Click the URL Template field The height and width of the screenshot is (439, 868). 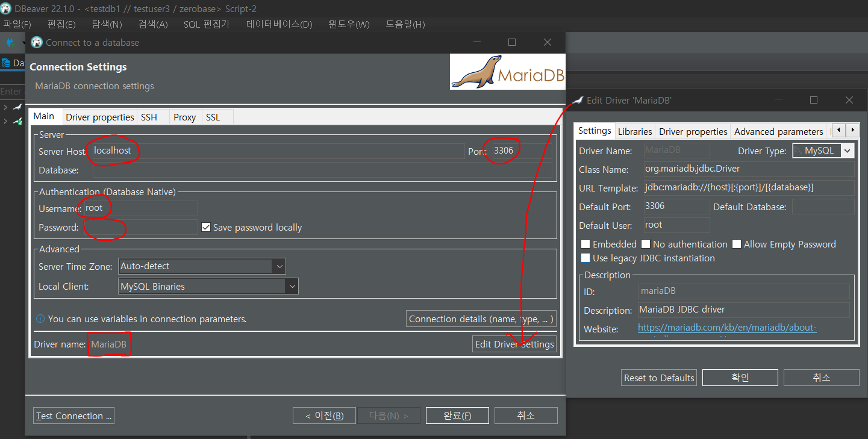749,188
